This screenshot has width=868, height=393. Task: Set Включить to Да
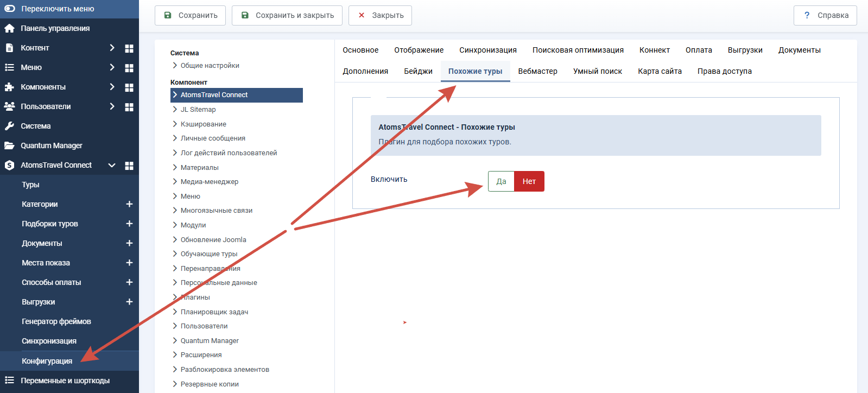pyautogui.click(x=501, y=181)
